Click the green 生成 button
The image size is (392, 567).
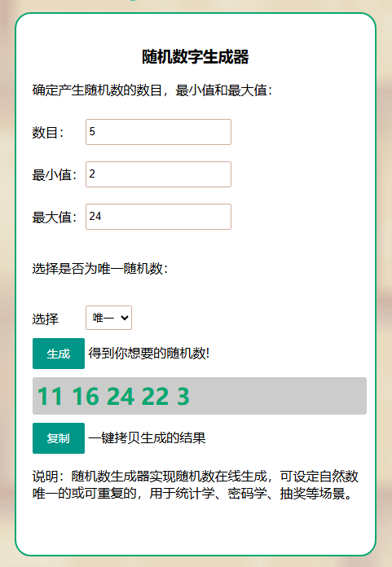pos(59,354)
